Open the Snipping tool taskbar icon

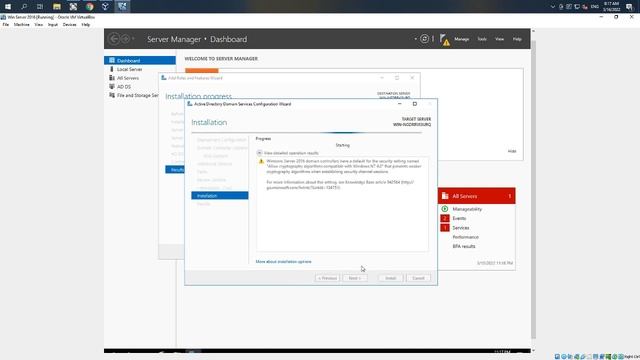(73, 7)
